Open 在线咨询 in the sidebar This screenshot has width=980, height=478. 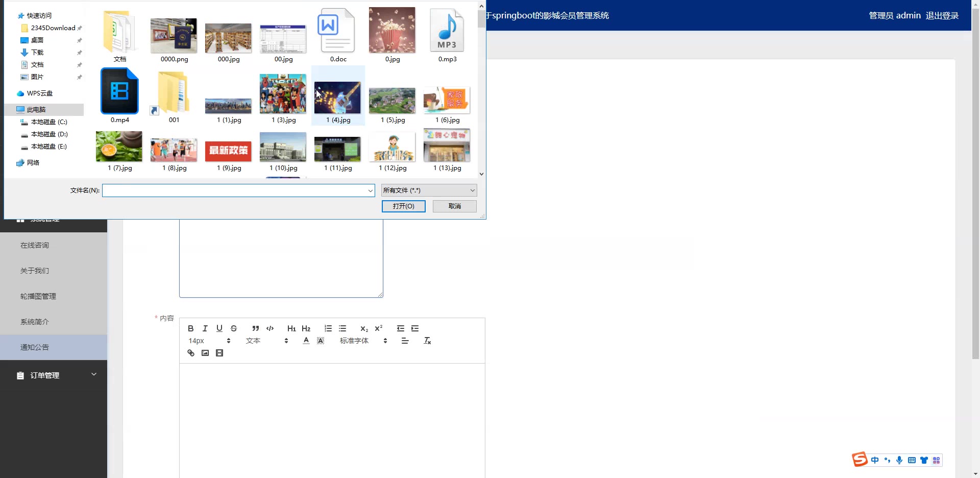point(54,245)
